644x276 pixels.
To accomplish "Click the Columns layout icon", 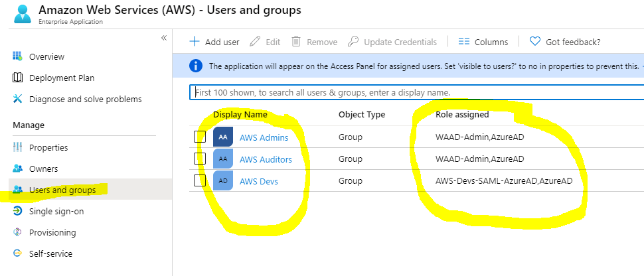I will point(464,42).
